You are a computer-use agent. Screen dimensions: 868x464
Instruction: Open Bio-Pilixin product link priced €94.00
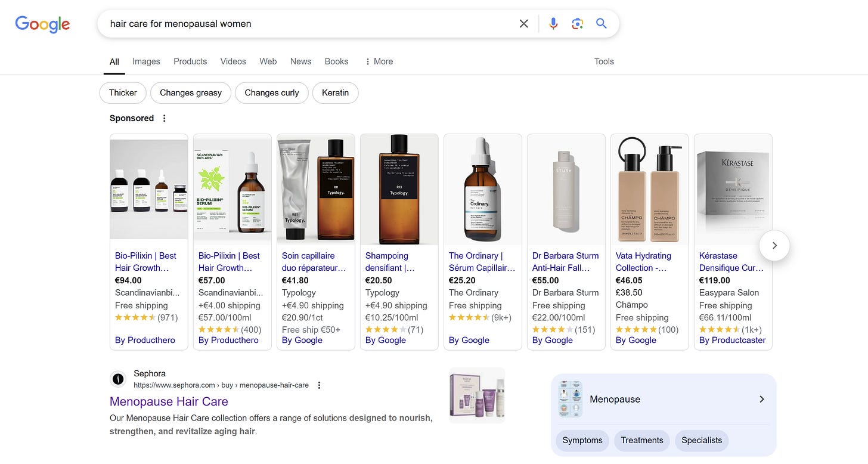tap(145, 262)
